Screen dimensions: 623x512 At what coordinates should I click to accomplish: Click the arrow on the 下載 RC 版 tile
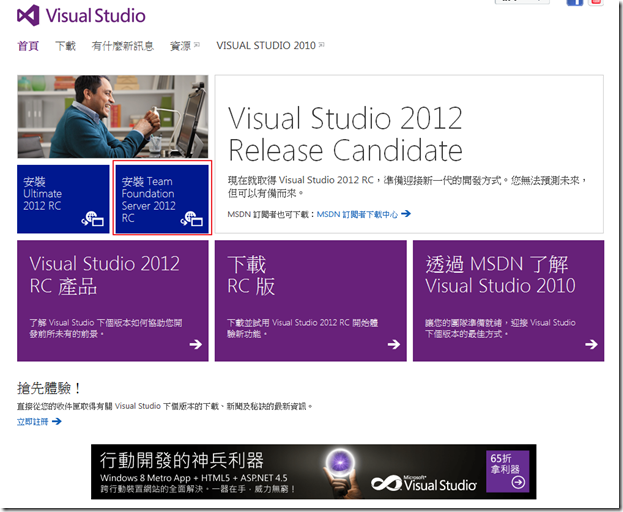394,344
